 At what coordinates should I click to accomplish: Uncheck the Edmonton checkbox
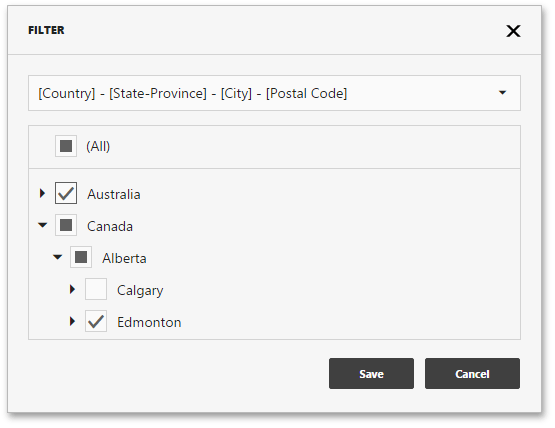click(x=96, y=321)
